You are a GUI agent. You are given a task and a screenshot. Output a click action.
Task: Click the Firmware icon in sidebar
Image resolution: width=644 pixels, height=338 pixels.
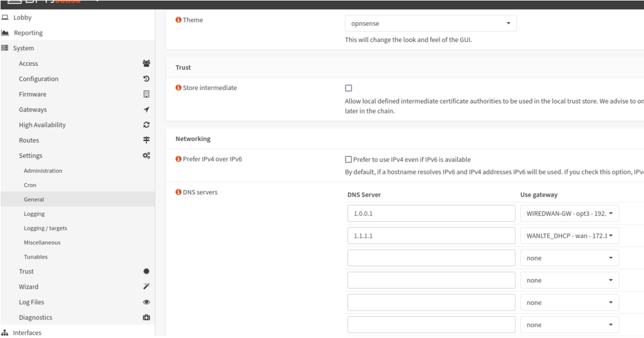146,94
